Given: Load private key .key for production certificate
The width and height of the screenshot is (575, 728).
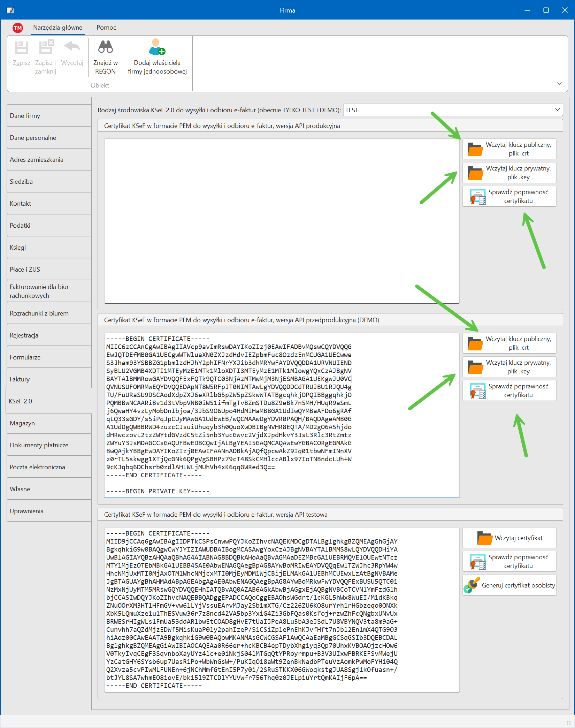Looking at the screenshot, I should (x=509, y=173).
